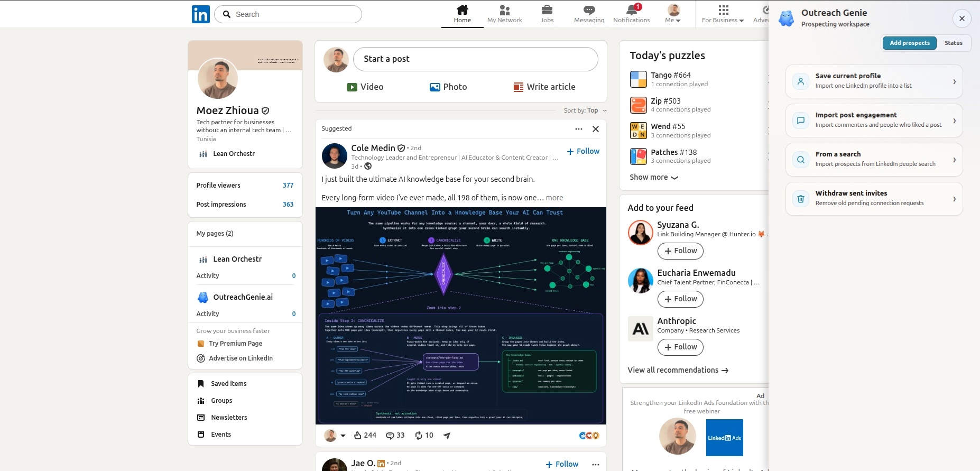Screen dimensions: 980x471
Task: Open Lean Orchestr company in profile card
Action: click(227, 154)
